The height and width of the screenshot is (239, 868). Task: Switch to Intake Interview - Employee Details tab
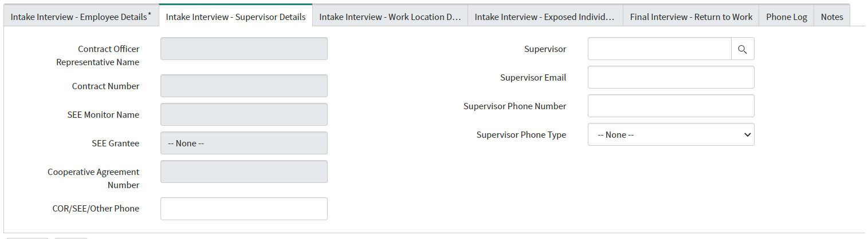(x=81, y=17)
